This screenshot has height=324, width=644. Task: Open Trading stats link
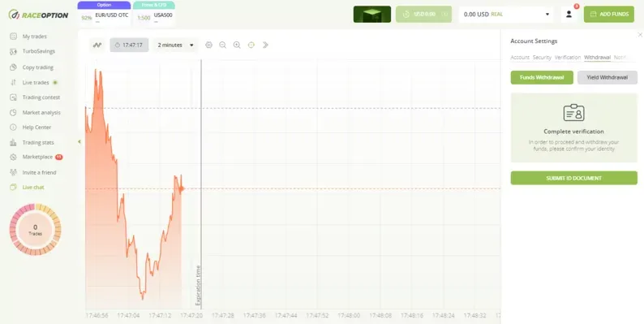[x=38, y=143]
